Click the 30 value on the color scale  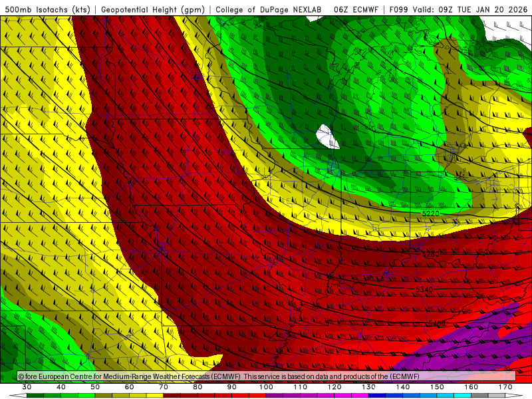pos(27,387)
